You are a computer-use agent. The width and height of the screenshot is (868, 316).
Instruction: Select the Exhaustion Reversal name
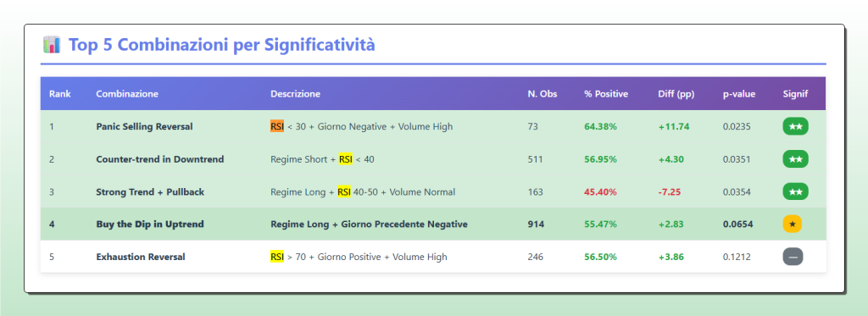141,257
